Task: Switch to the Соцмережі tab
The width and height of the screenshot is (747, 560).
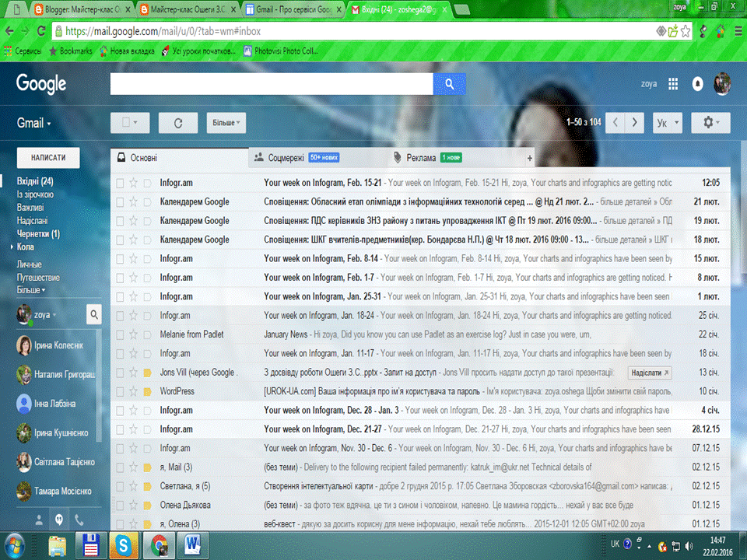Action: 317,158
